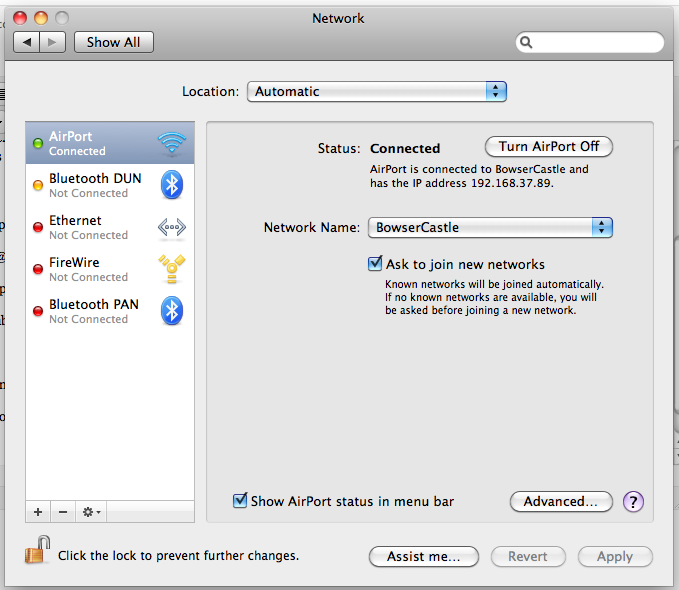Close the Network window with red button
This screenshot has height=590, width=679.
(20, 18)
